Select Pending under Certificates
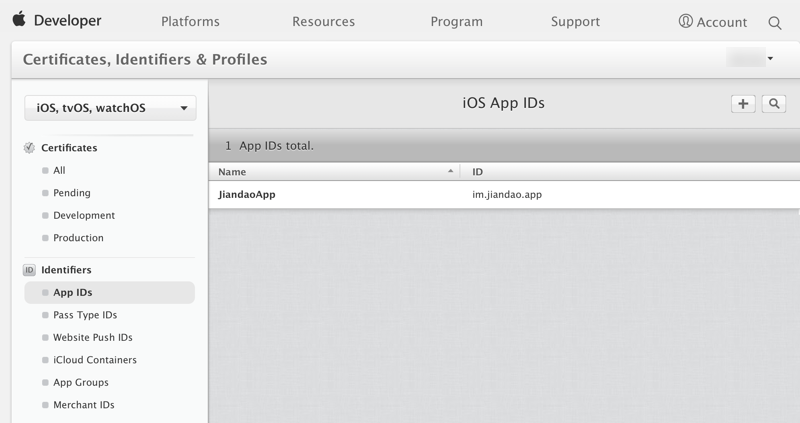This screenshot has width=800, height=423. click(72, 193)
